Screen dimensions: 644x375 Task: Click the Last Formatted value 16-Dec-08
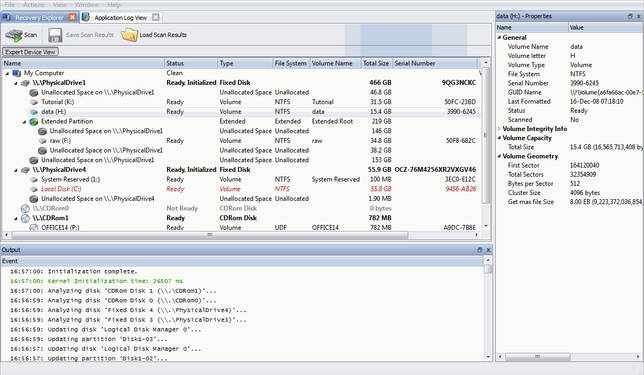click(x=596, y=101)
